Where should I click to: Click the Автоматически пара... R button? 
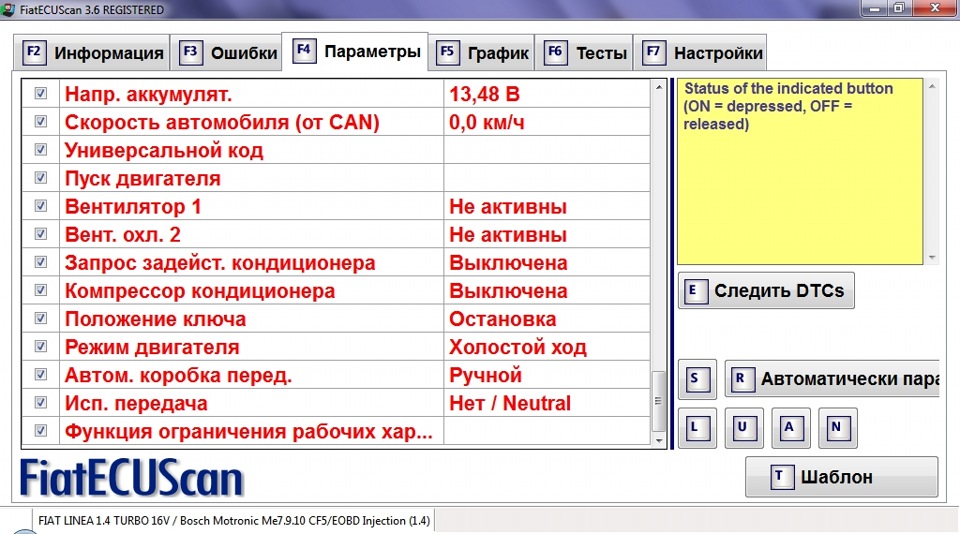[x=833, y=378]
